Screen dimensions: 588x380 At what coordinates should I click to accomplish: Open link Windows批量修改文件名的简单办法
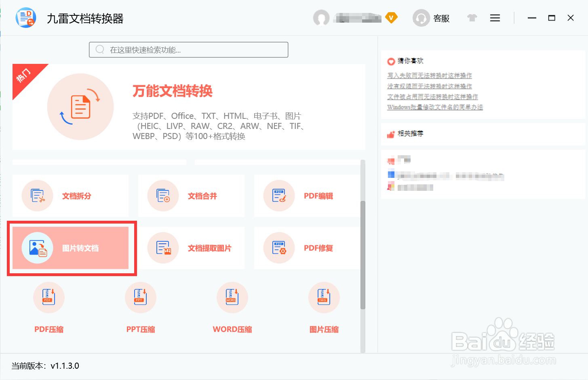click(x=435, y=107)
